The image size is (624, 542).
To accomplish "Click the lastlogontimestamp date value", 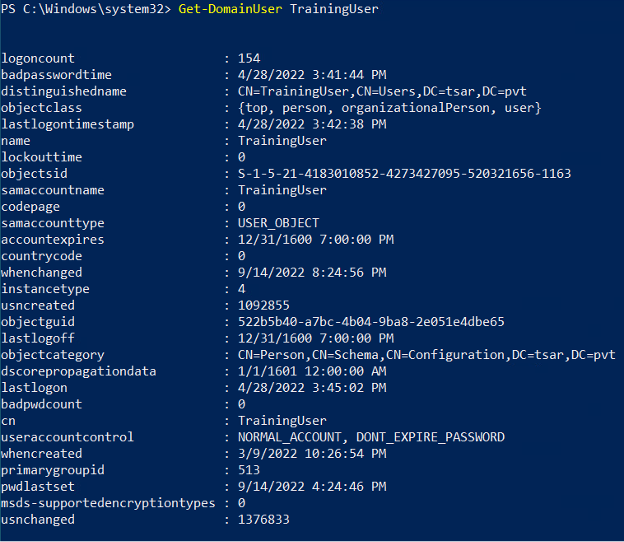I will point(312,124).
